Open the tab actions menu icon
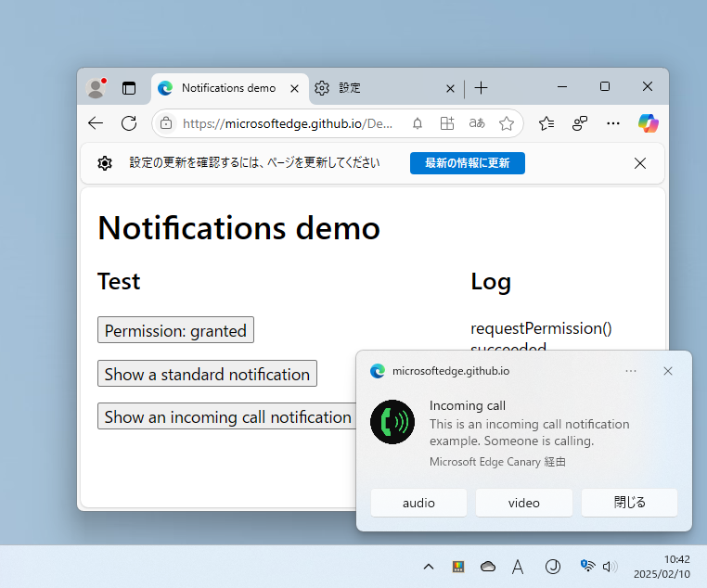 click(129, 88)
